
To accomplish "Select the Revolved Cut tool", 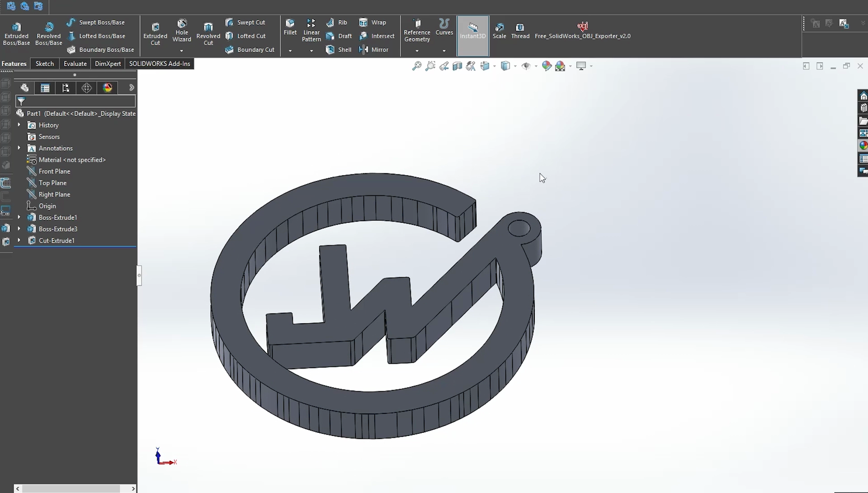I will point(208,34).
